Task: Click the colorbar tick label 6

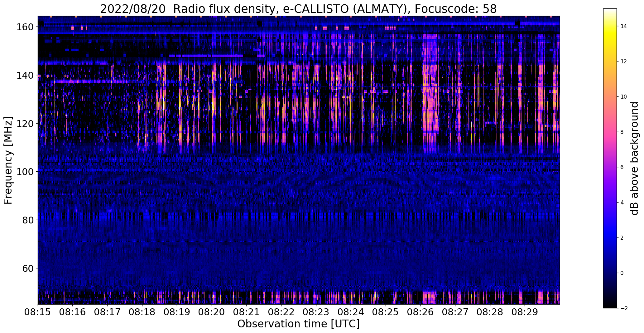Action: [x=622, y=167]
